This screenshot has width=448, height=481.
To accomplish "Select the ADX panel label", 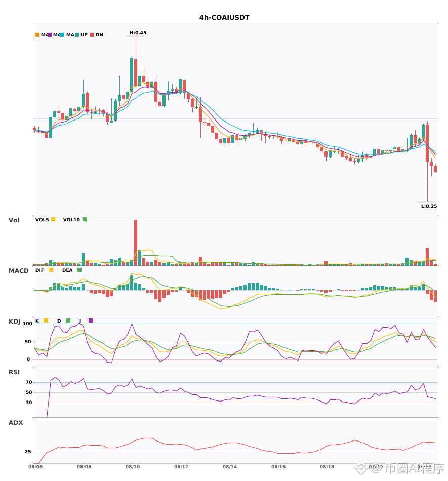I will point(16,423).
